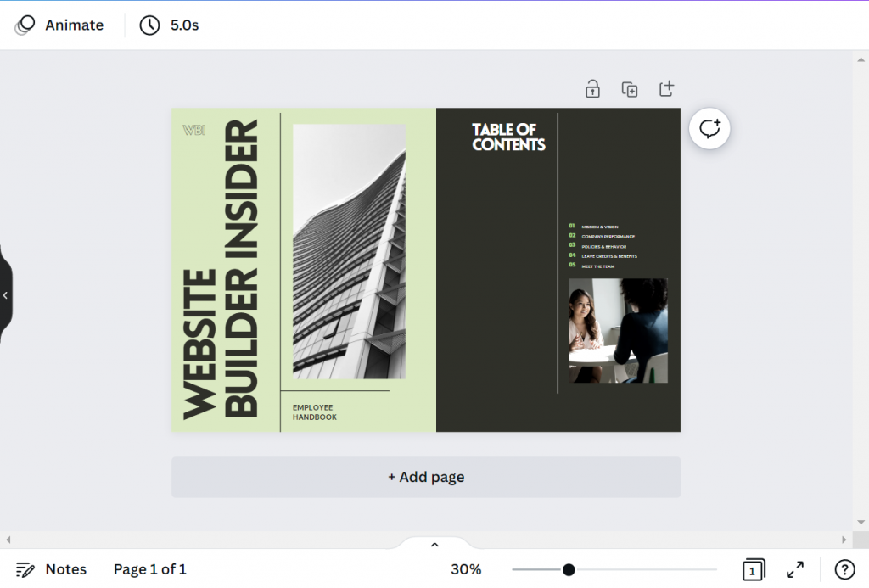Open Canva help with the question mark
Image resolution: width=869 pixels, height=588 pixels.
click(844, 569)
